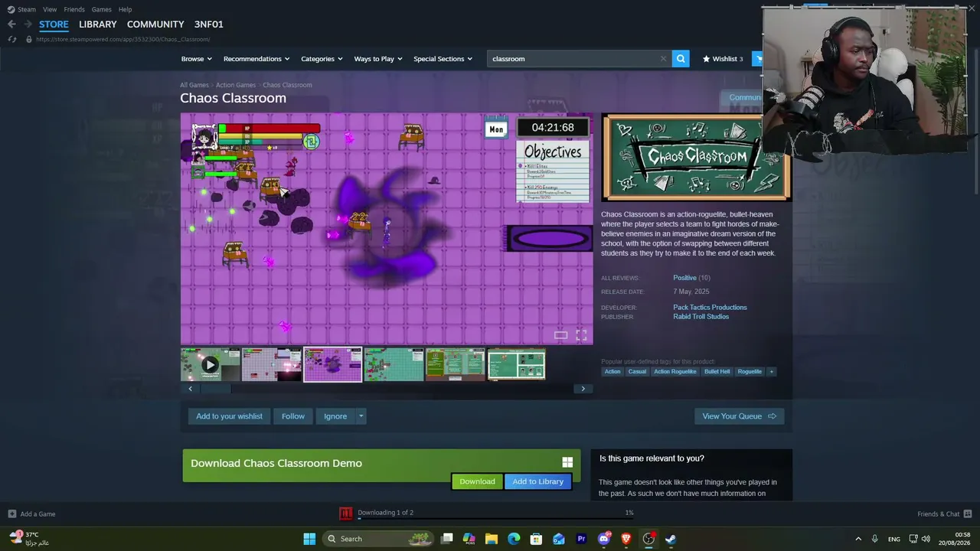This screenshot has height=551, width=980.
Task: Open Pack Tactics Productions developer link
Action: point(710,308)
